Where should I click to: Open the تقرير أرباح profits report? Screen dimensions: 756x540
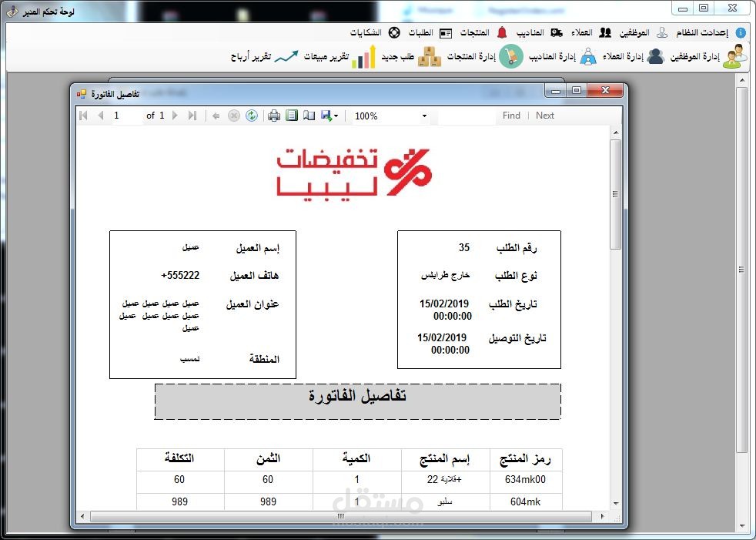click(265, 56)
